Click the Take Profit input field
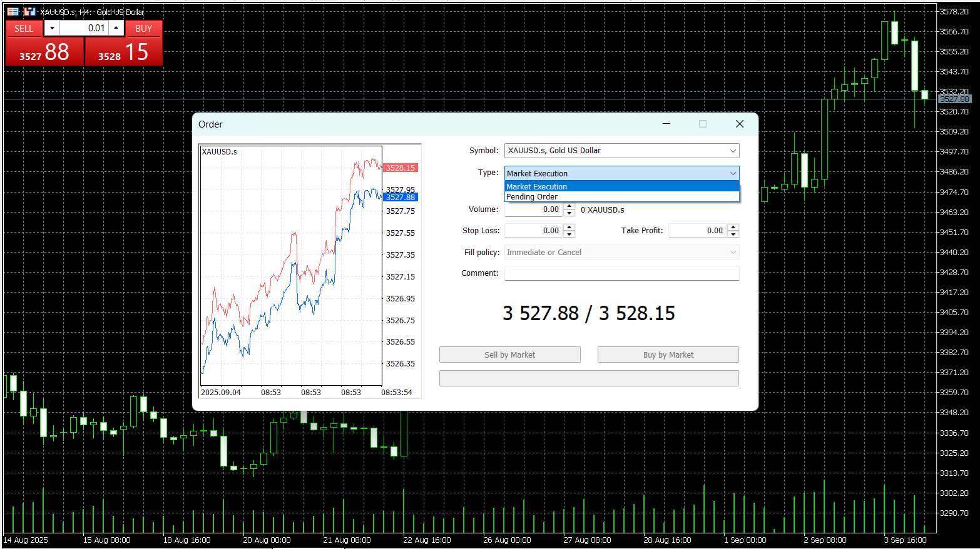This screenshot has width=980, height=549. (698, 231)
